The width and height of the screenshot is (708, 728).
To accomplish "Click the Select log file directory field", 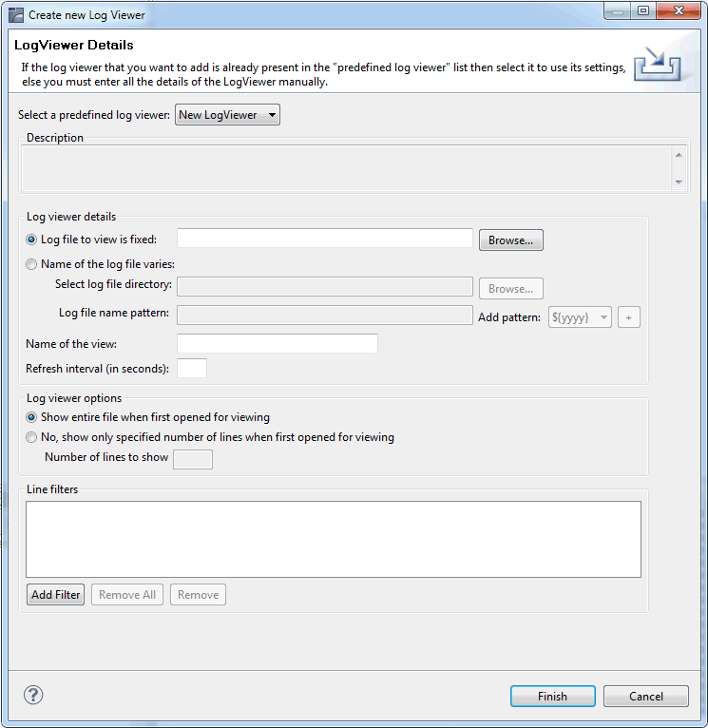I will [325, 286].
